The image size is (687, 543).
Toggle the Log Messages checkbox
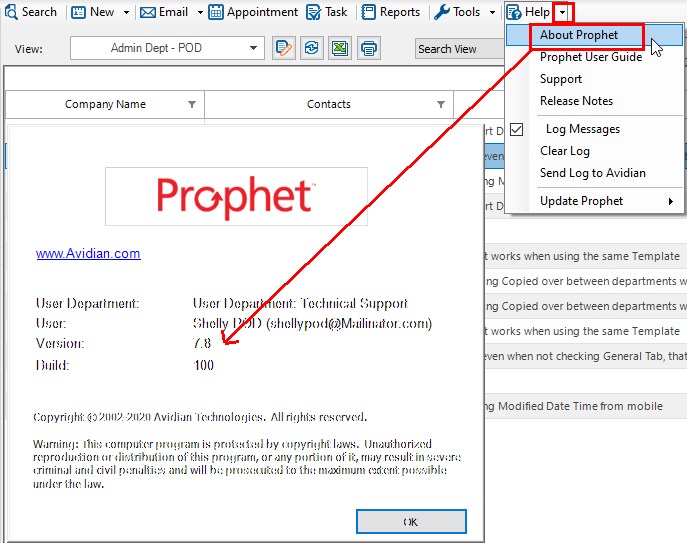[x=517, y=129]
